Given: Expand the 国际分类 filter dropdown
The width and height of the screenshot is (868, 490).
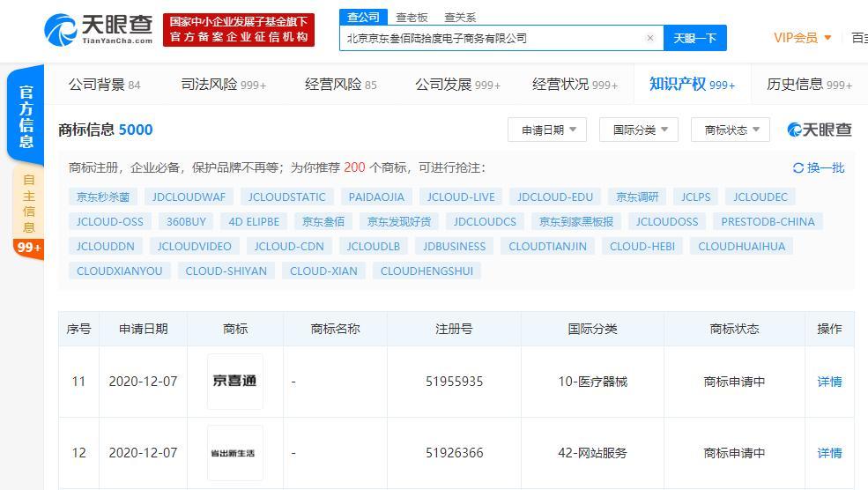Looking at the screenshot, I should (639, 130).
